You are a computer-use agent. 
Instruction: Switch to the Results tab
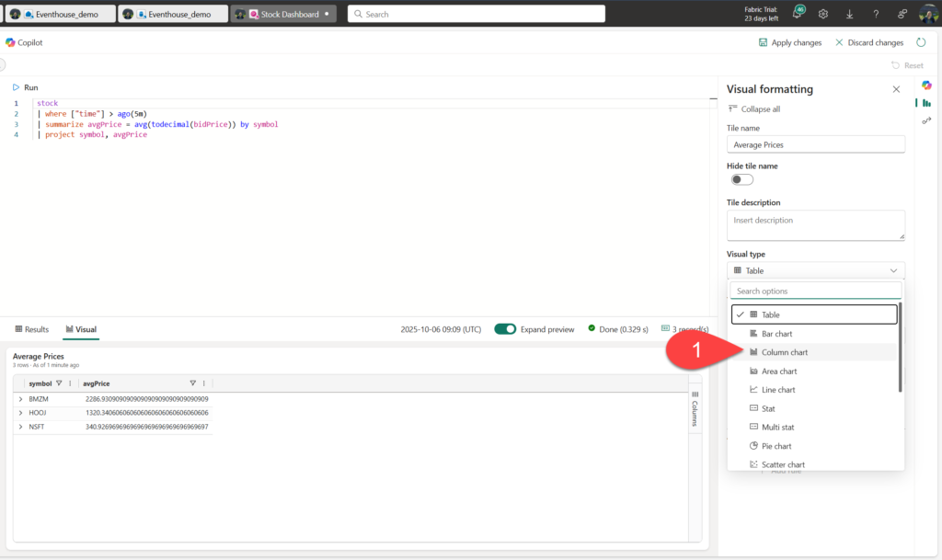tap(32, 329)
